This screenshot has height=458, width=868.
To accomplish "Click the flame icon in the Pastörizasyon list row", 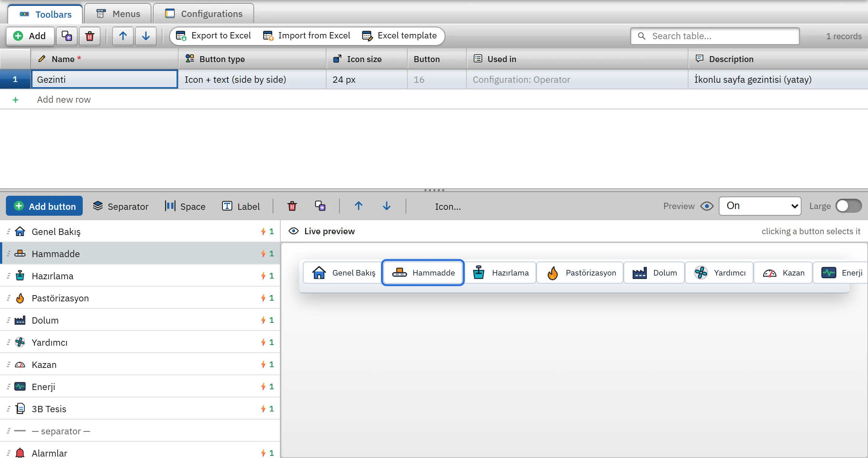I will pos(20,298).
